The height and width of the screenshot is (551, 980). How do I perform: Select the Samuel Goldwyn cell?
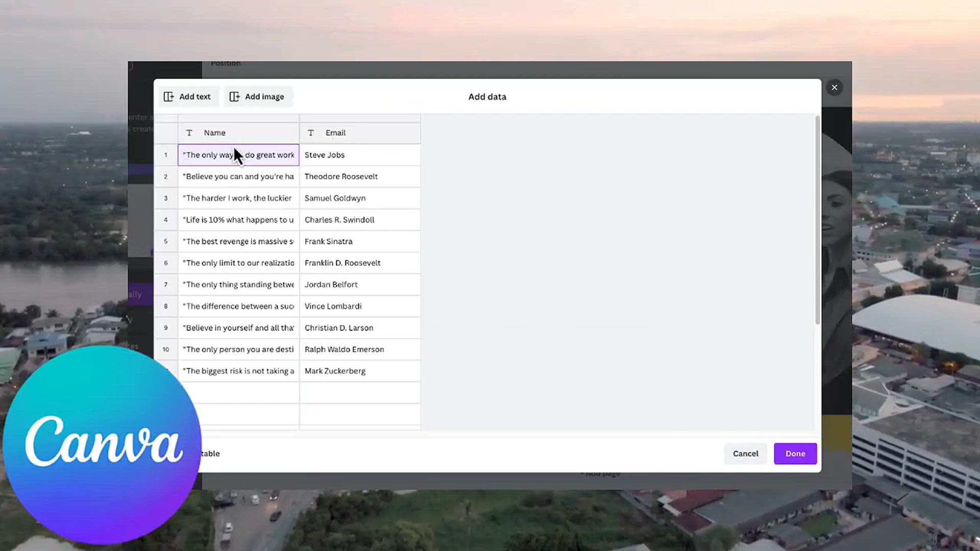point(360,198)
